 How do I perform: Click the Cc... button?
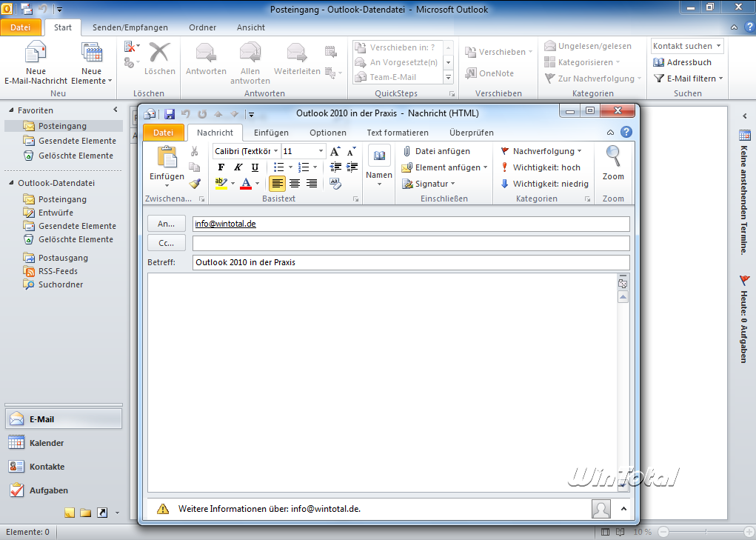[167, 243]
